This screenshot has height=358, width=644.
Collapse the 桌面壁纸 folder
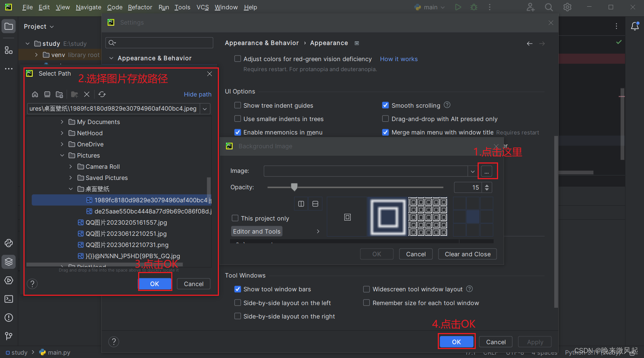(71, 189)
